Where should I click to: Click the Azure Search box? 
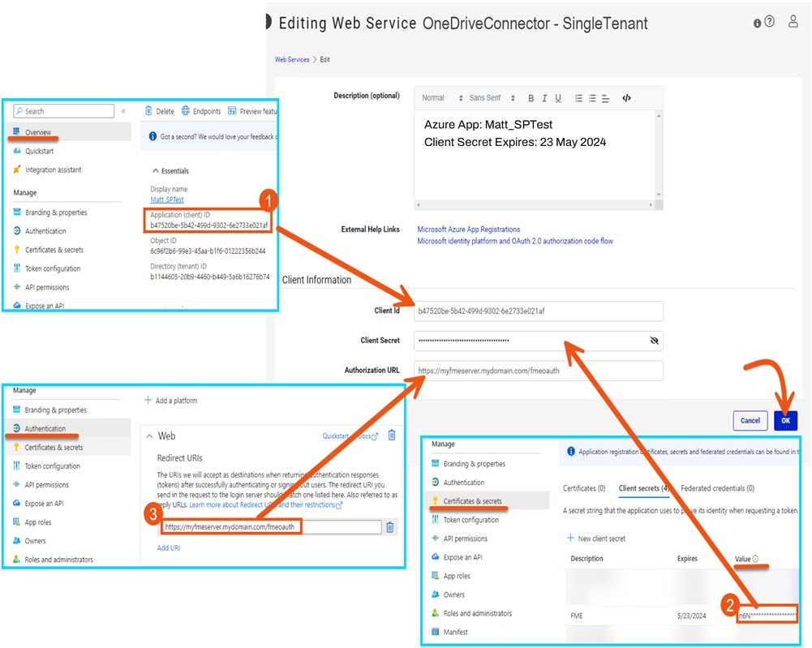[x=63, y=111]
